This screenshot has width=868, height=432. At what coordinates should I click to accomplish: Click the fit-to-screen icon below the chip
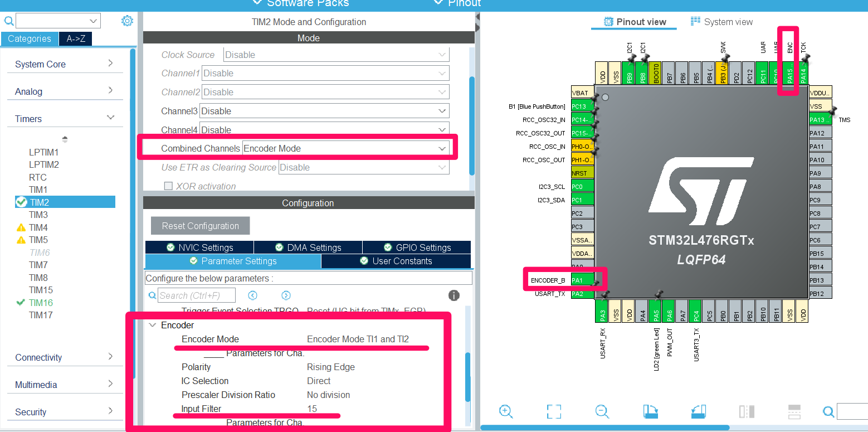point(554,411)
